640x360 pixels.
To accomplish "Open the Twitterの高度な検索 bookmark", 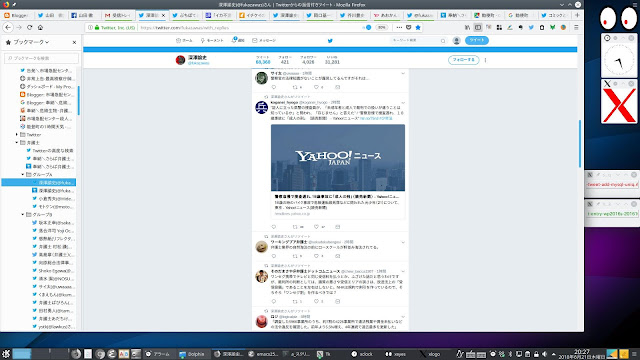I will tap(49, 151).
